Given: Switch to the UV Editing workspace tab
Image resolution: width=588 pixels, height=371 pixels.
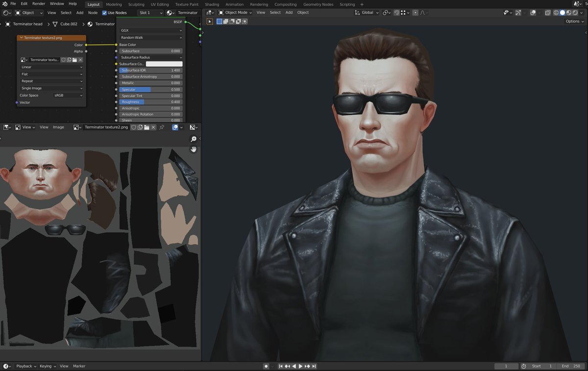Looking at the screenshot, I should [160, 4].
